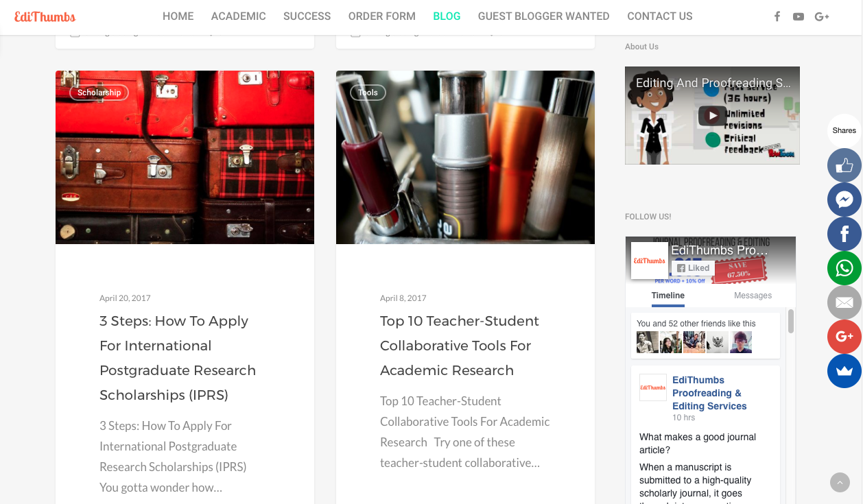Switch to the Messages tab
Viewport: 863px width, 504px height.
753,296
